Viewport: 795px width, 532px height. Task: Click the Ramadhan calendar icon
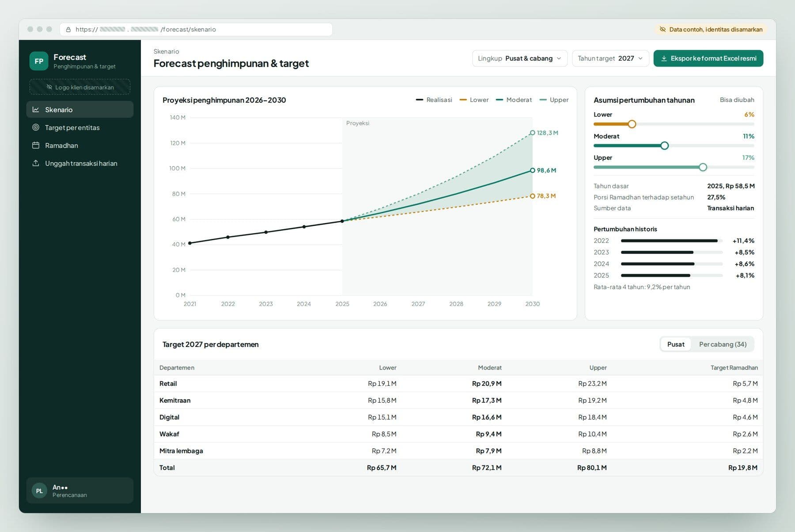point(36,145)
